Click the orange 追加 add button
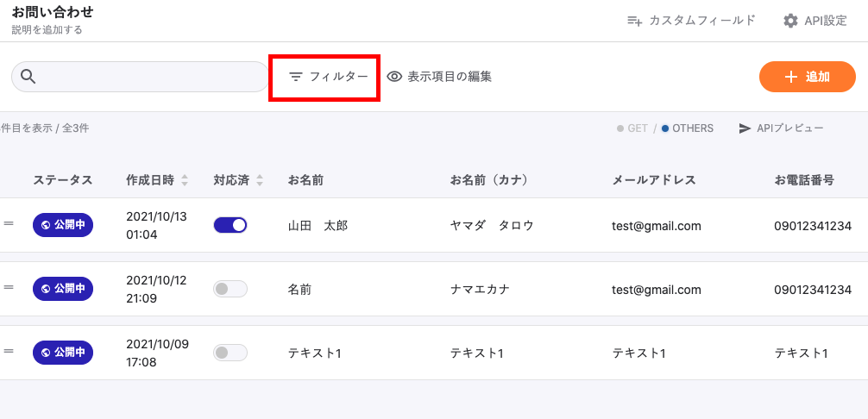868x419 pixels. click(x=807, y=77)
